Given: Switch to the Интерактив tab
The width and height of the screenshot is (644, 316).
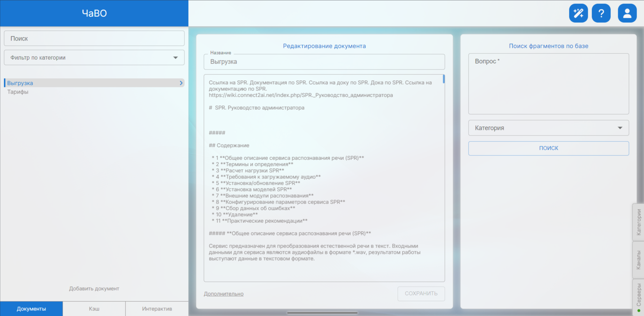Looking at the screenshot, I should 157,309.
